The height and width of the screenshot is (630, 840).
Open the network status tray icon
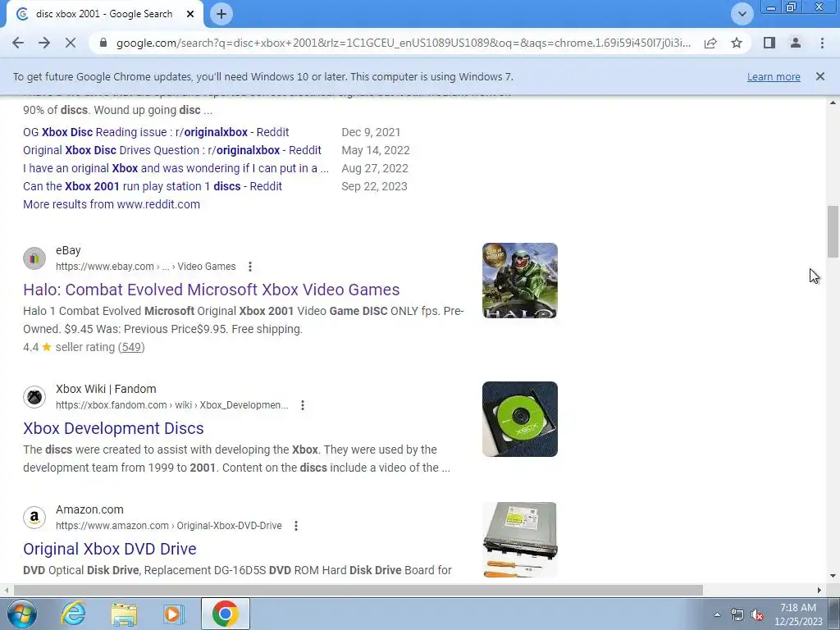point(737,614)
